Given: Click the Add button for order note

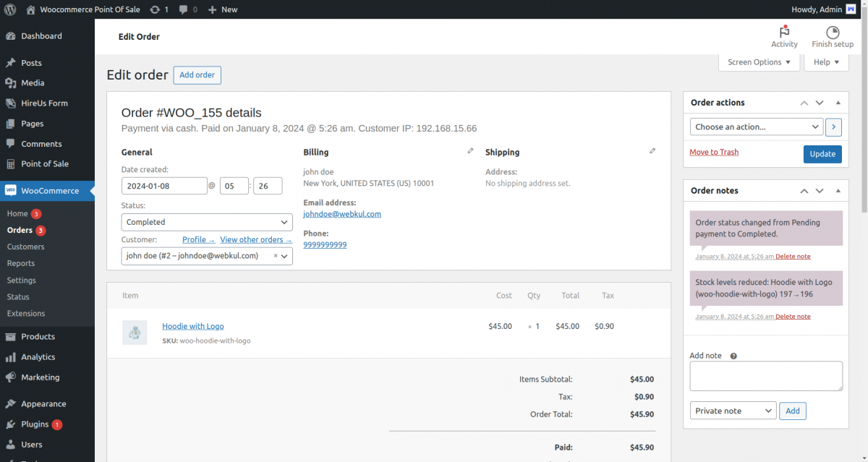Looking at the screenshot, I should tap(793, 411).
